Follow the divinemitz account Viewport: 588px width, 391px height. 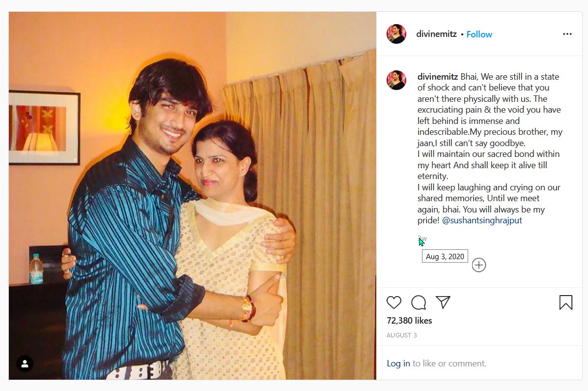click(x=479, y=34)
